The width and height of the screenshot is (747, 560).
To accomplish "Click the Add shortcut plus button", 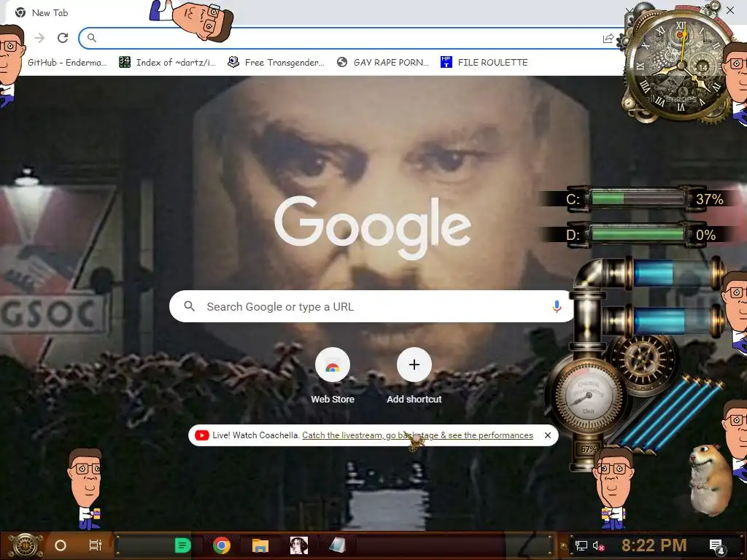I will click(414, 365).
